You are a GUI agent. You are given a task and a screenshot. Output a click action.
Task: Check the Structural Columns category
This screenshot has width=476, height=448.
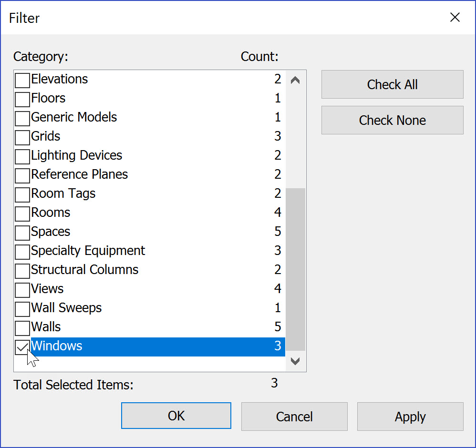pyautogui.click(x=21, y=271)
